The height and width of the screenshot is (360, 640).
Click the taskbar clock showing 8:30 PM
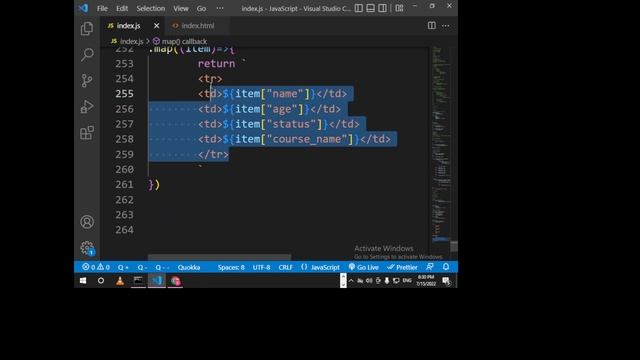tap(426, 280)
